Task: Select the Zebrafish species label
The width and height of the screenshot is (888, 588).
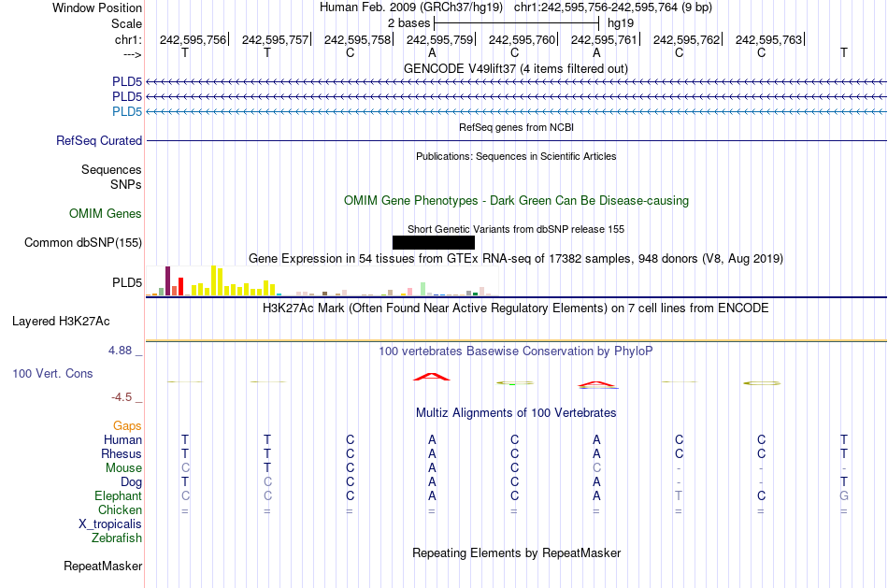Action: [x=117, y=538]
